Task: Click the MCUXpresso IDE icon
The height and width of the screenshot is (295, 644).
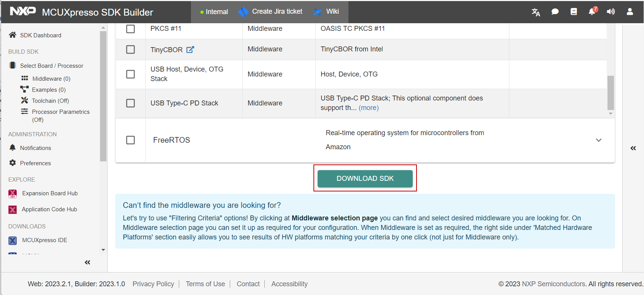Action: tap(13, 241)
